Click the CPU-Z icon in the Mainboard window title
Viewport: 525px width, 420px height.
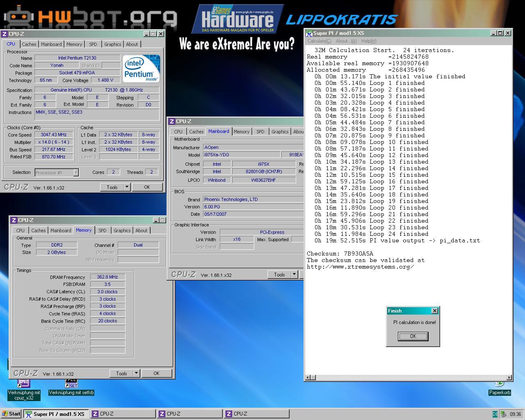point(172,121)
